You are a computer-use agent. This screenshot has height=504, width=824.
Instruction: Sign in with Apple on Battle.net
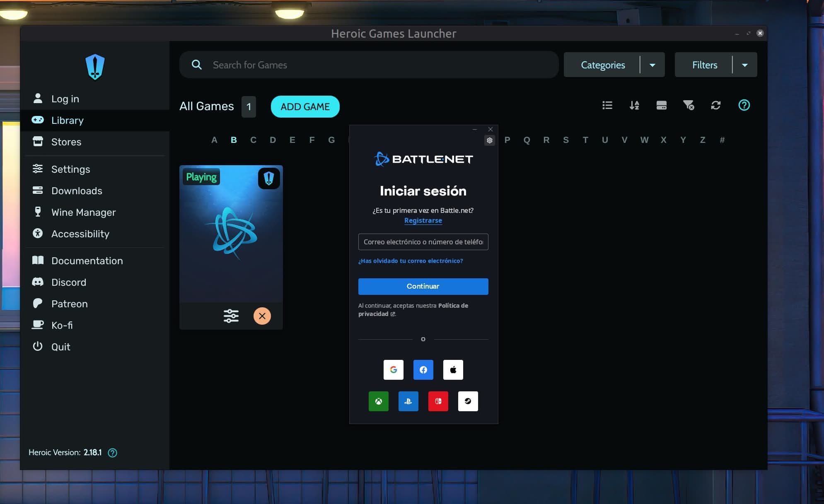pyautogui.click(x=453, y=370)
